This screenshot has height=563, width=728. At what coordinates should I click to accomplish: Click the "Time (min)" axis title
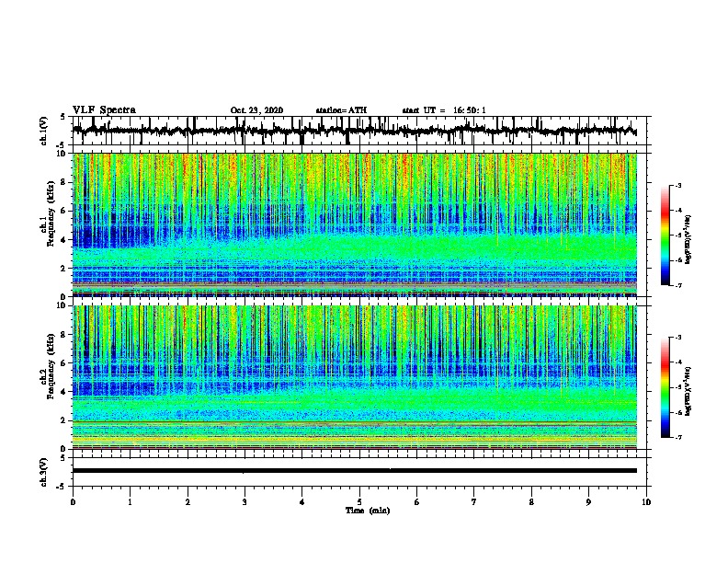coord(368,511)
